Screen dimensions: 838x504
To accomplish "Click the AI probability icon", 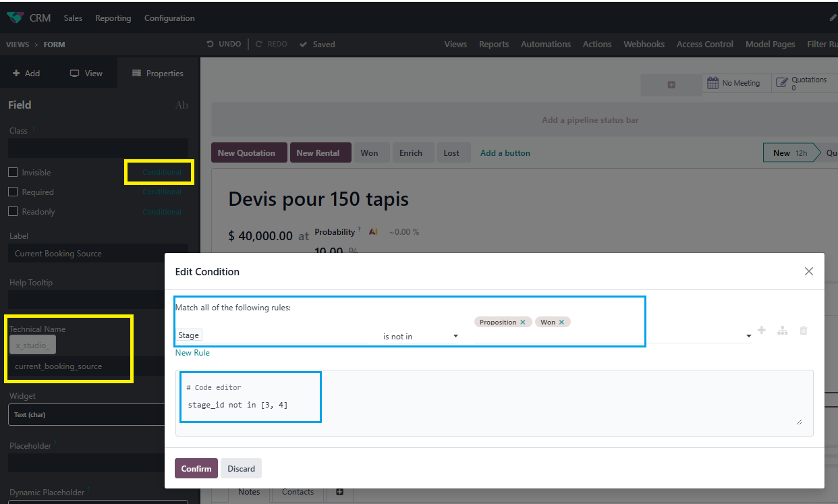I will point(373,231).
